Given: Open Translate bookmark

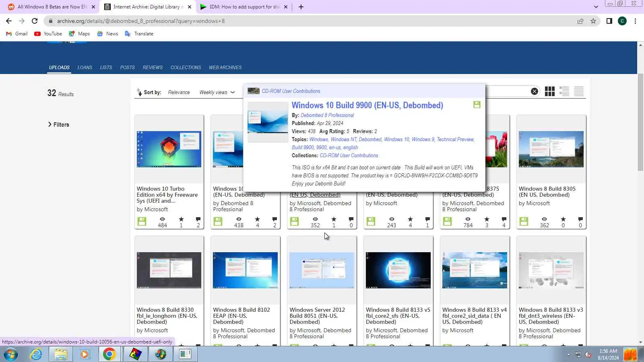Looking at the screenshot, I should tap(139, 34).
